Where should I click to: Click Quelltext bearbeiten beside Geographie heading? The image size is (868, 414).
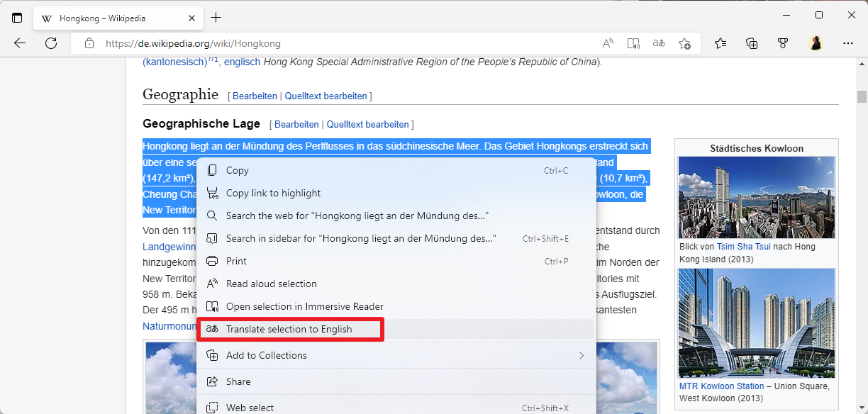[325, 96]
